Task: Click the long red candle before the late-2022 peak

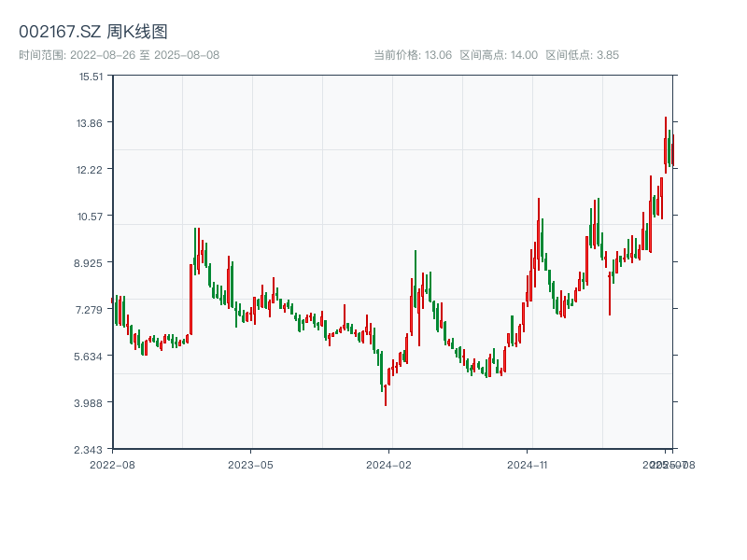Action: [x=190, y=299]
